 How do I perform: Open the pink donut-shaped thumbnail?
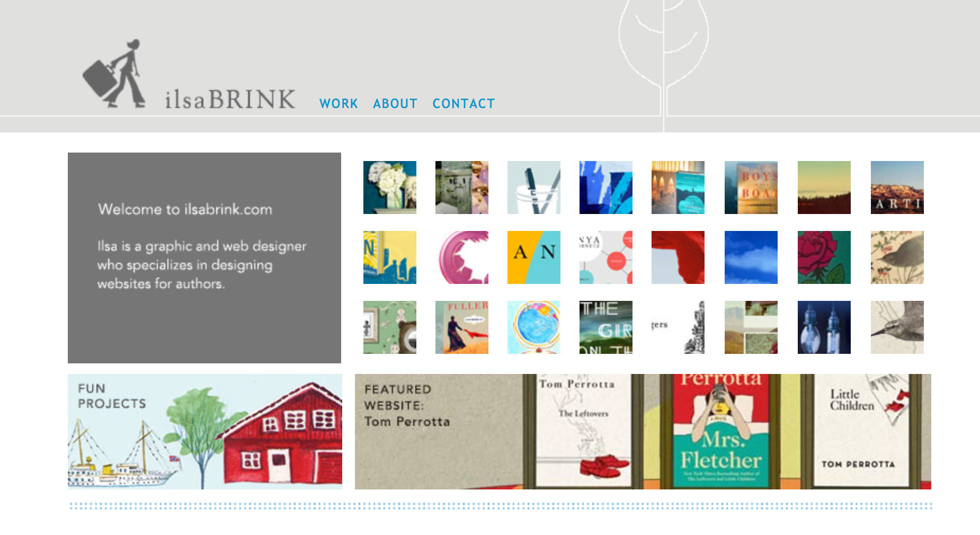click(462, 257)
